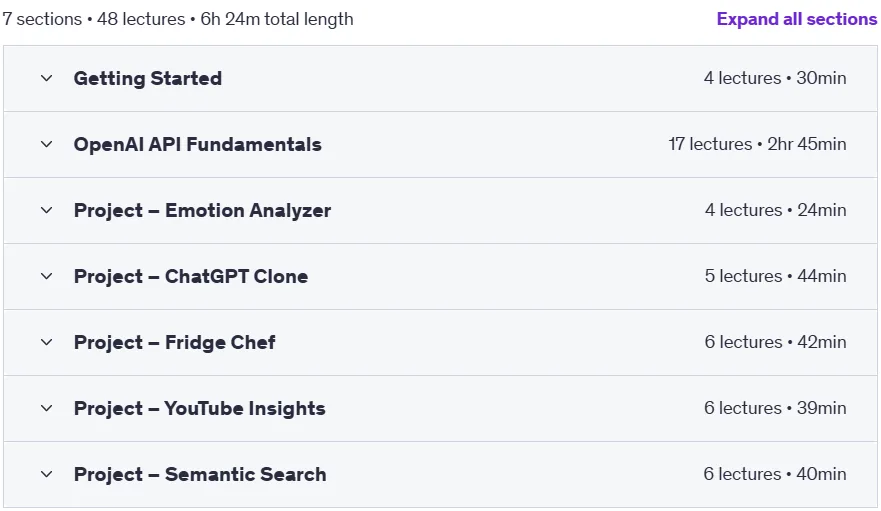Click the 4 lectures 30min label
The image size is (881, 511).
pos(775,78)
